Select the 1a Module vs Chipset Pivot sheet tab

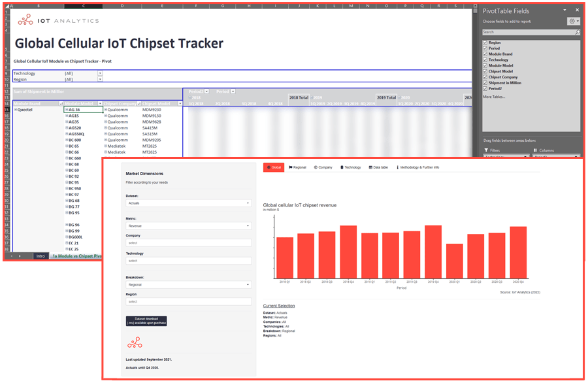click(x=77, y=256)
